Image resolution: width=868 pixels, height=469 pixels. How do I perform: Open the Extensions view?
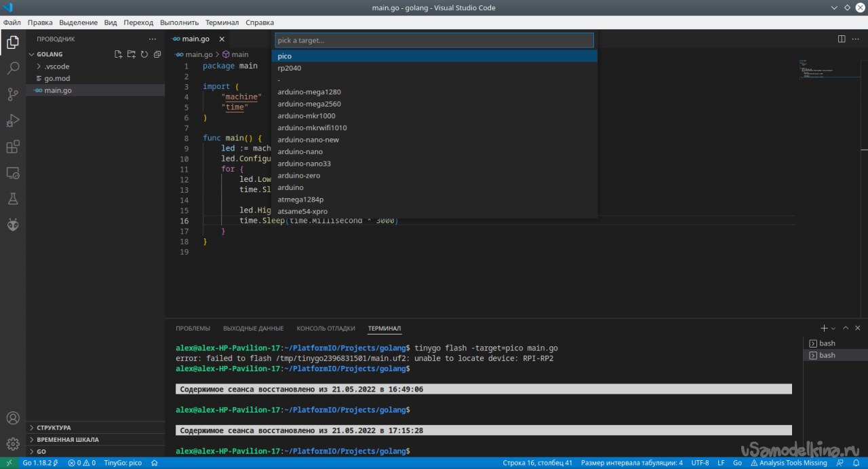click(13, 147)
